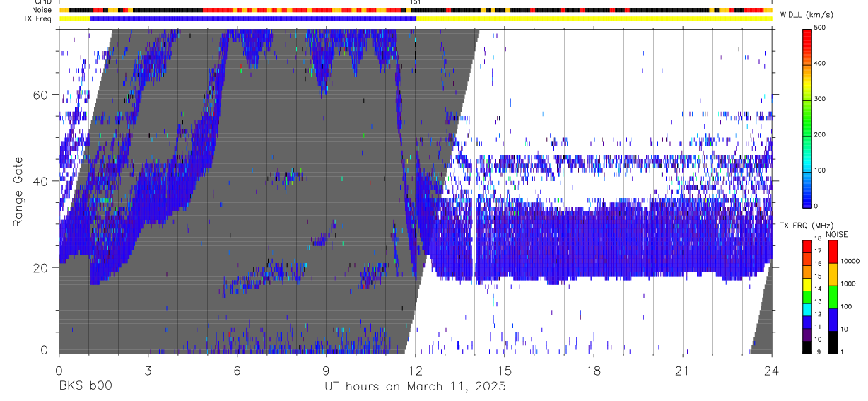Click the 17 MHz label on the TX FRQ scale

click(818, 252)
